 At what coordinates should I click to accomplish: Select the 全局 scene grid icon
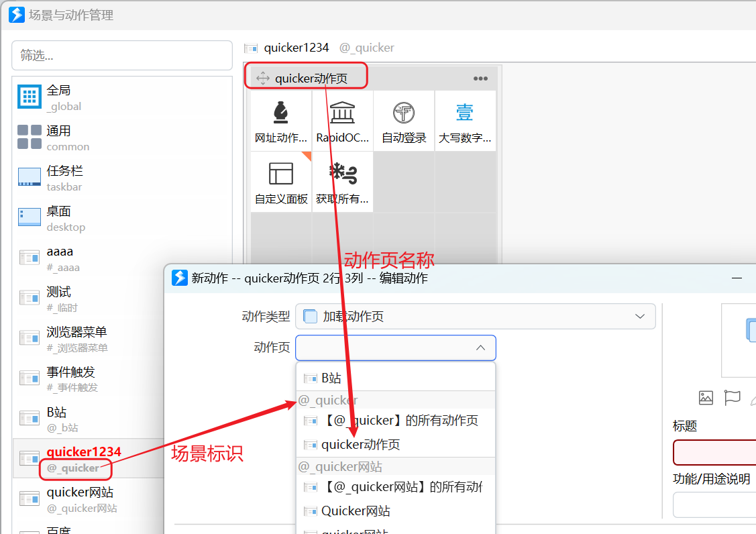[x=30, y=97]
